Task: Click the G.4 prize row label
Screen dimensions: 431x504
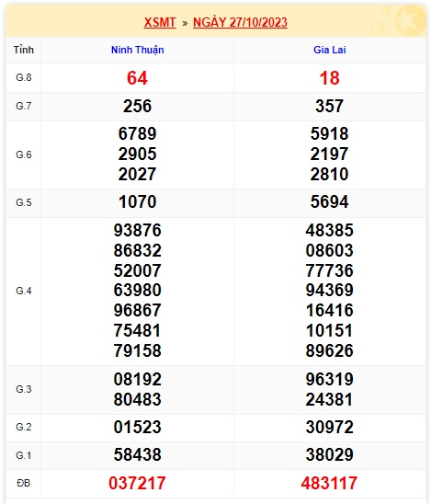Action: (x=24, y=291)
